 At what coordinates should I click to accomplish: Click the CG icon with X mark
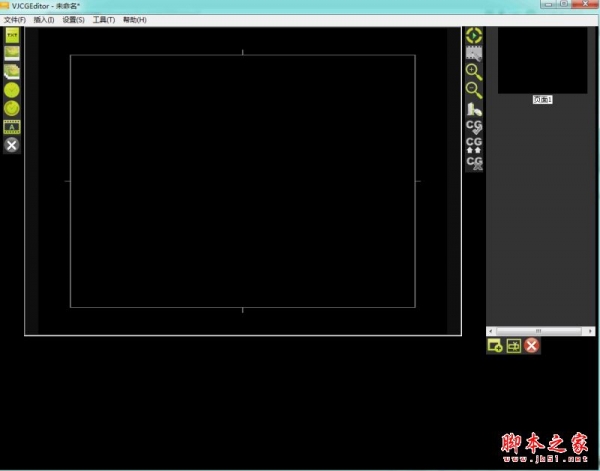tap(474, 162)
